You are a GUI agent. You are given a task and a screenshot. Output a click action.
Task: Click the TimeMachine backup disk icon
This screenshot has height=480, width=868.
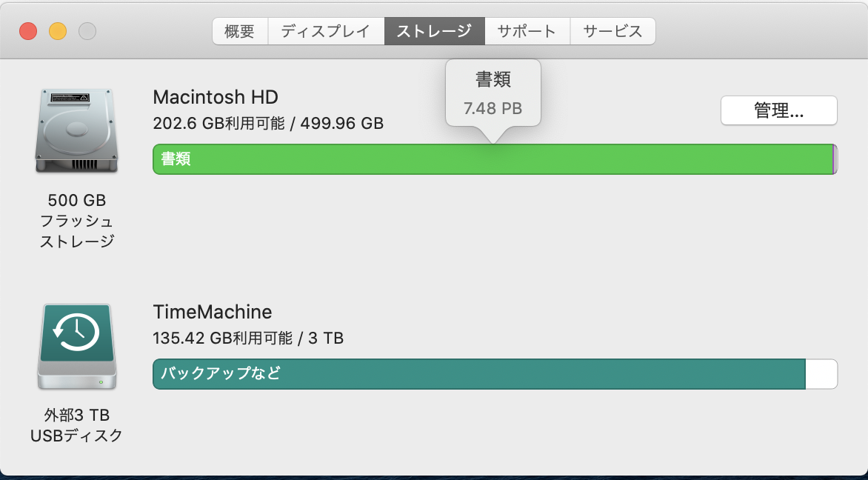76,347
